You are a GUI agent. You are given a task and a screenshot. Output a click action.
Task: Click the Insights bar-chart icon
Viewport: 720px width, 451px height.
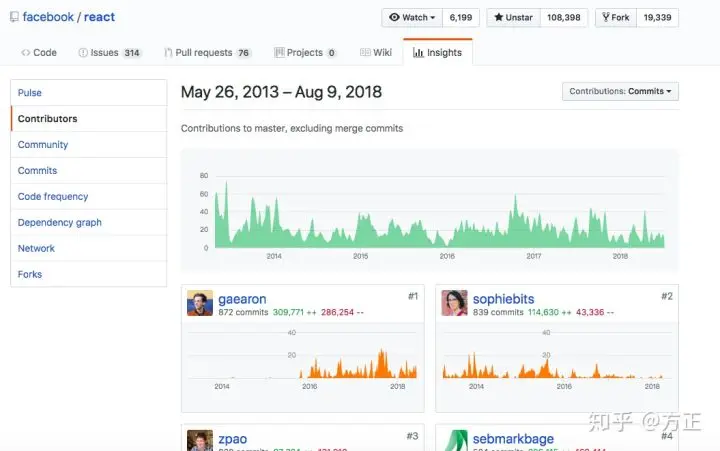tap(418, 53)
